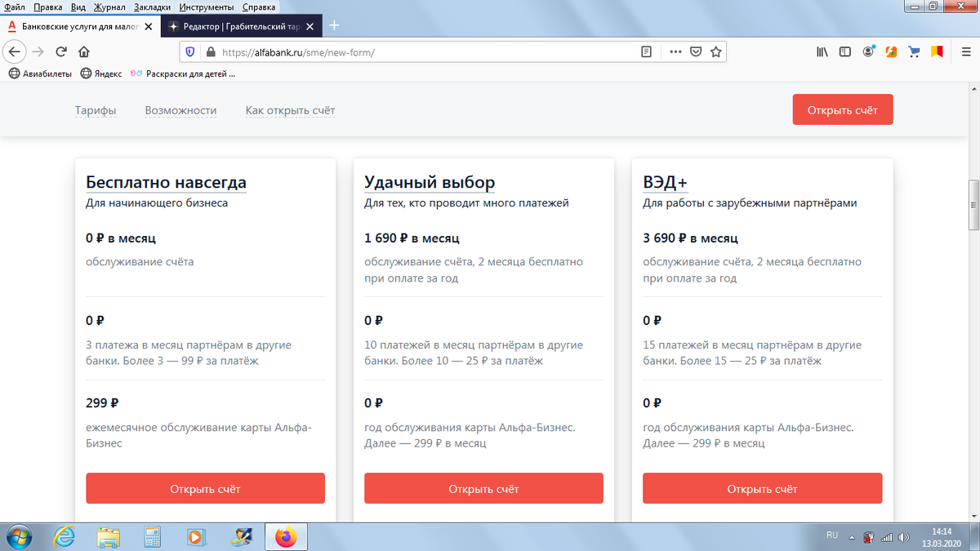This screenshot has width=980, height=551.
Task: Open the Файл menu
Action: (x=15, y=7)
